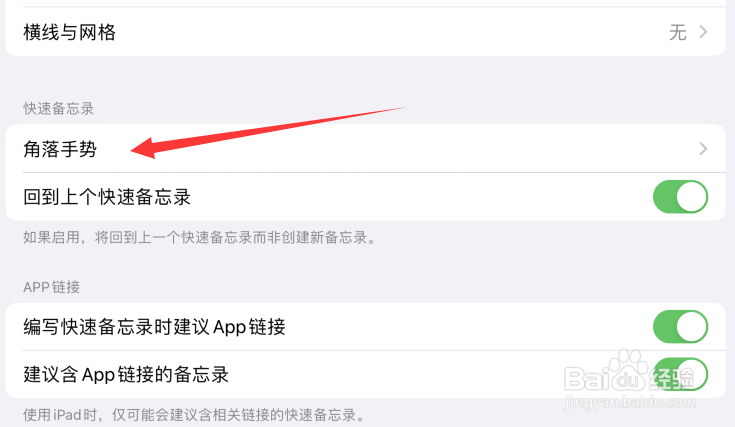Click the APP 链接 section header
Image resolution: width=735 pixels, height=427 pixels.
tap(52, 287)
